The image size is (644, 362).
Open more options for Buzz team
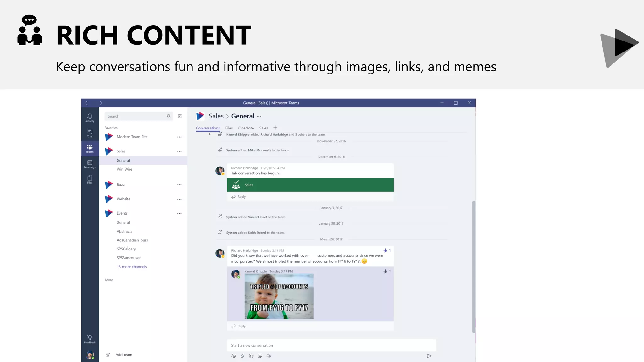tap(179, 185)
